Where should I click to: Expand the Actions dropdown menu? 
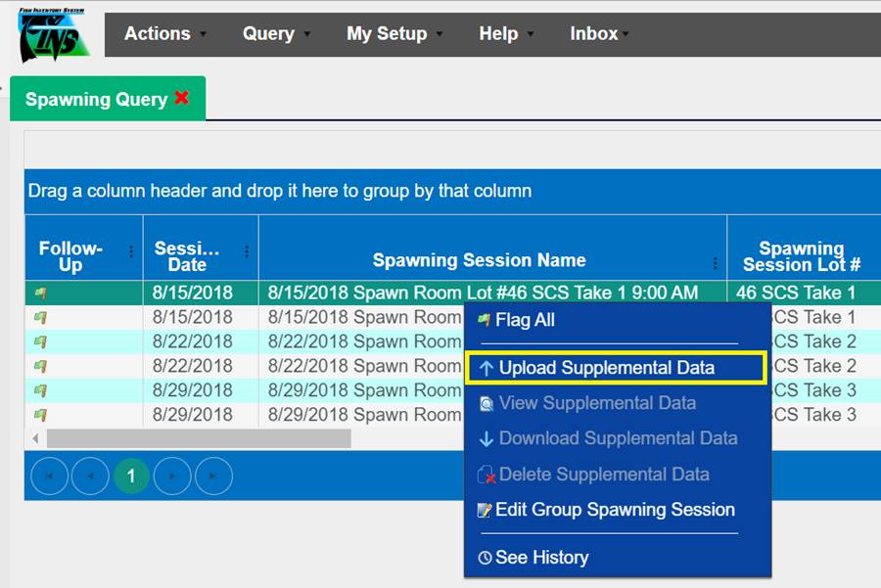164,33
